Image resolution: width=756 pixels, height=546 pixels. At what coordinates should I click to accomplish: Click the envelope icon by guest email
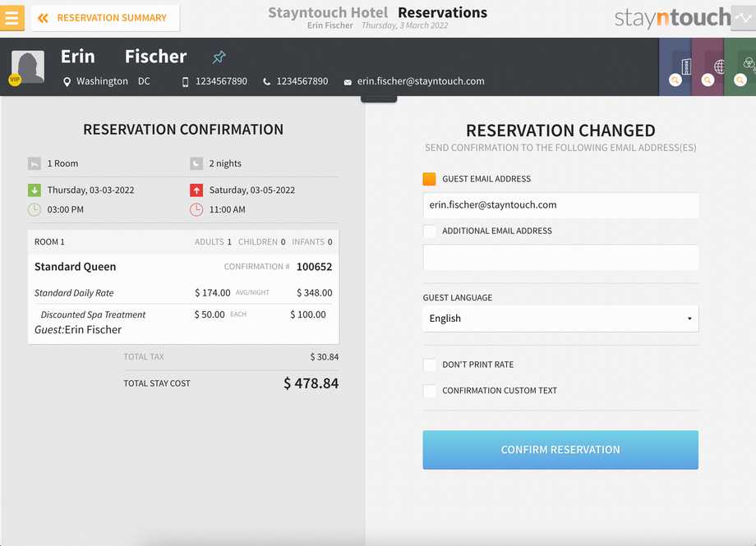[348, 82]
